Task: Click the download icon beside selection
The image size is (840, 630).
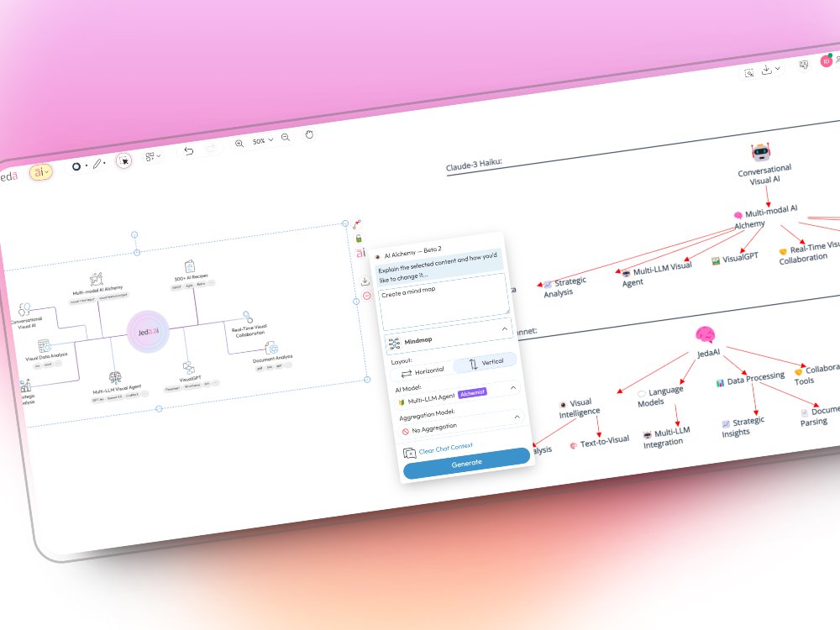Action: (365, 281)
